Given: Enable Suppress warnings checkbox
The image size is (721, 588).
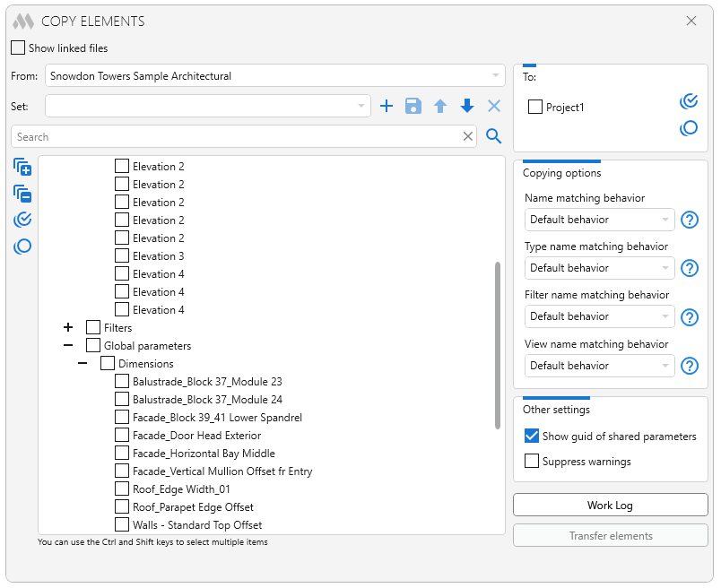Looking at the screenshot, I should [532, 461].
